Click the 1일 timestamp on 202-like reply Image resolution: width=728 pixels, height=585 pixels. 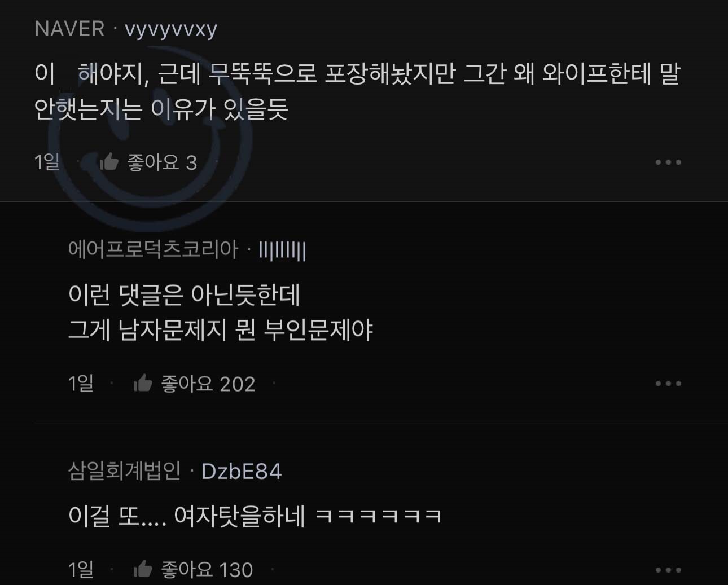click(x=81, y=383)
